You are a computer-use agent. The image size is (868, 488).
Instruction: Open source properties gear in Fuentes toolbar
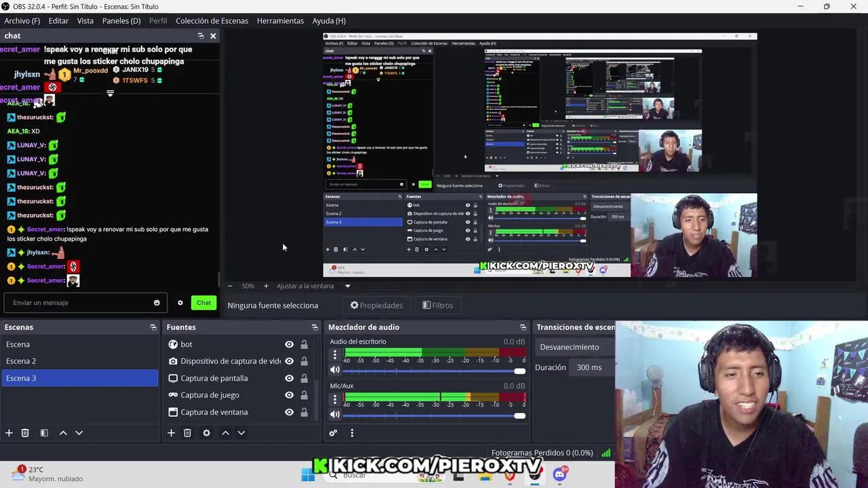(x=206, y=433)
